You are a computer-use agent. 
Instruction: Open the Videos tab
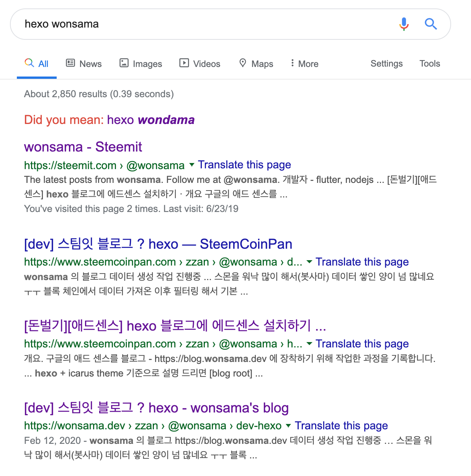[200, 64]
